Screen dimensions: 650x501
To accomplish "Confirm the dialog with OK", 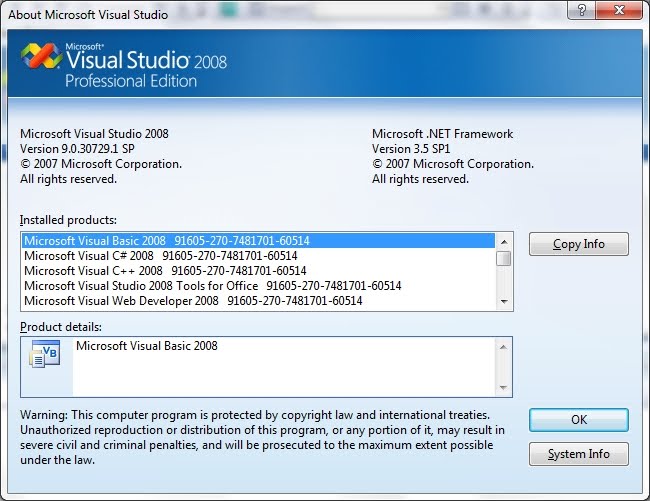I will point(579,420).
